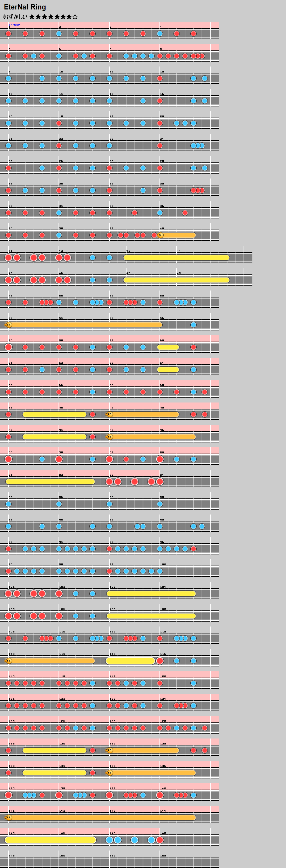The image size is (286, 868).
Task: Click the large red note starting measure 57
Action: (x=8, y=347)
